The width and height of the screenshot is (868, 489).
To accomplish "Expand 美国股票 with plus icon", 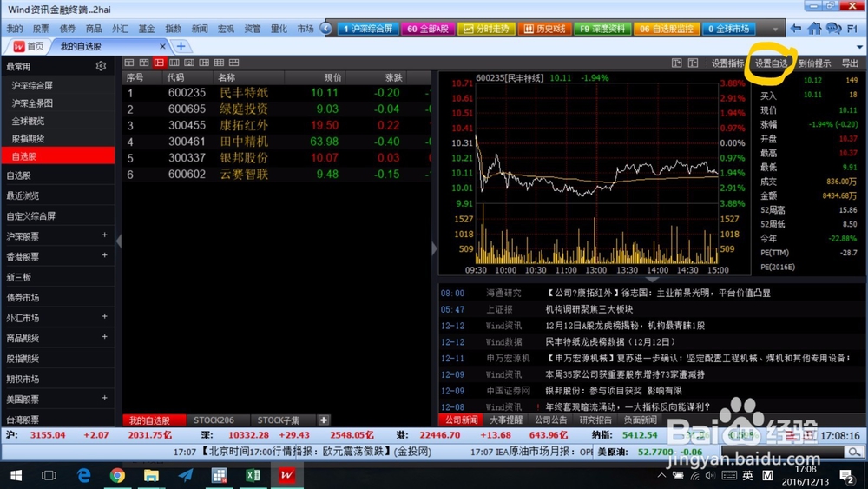I will [x=104, y=398].
